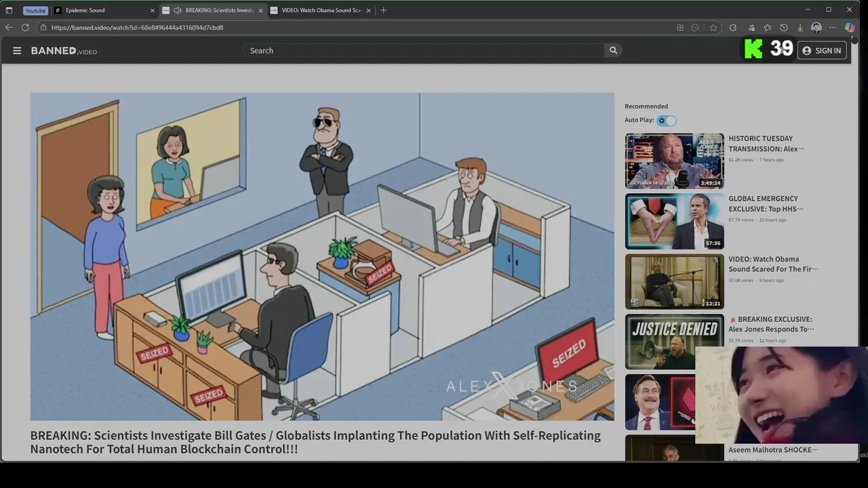Open the browser Settings and more menu
This screenshot has width=868, height=488.
[833, 28]
